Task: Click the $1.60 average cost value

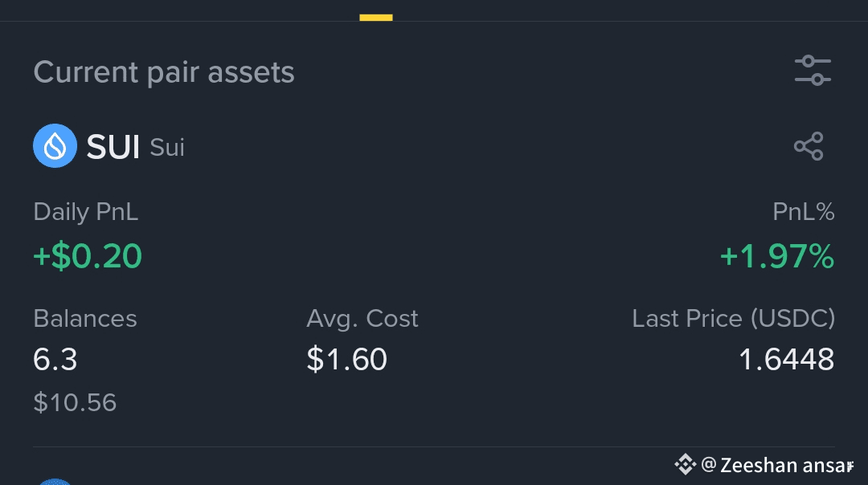Action: (x=346, y=360)
